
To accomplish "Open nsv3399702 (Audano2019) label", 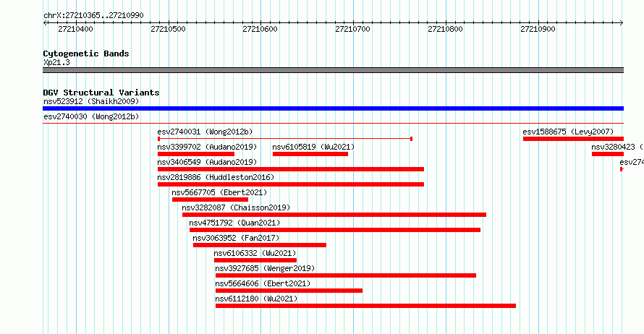I will tap(207, 147).
